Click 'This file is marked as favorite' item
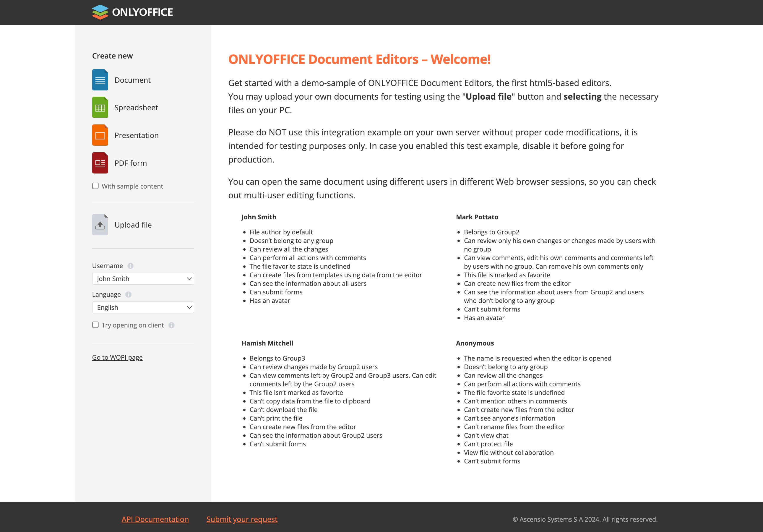Viewport: 763px width, 532px height. coord(507,275)
